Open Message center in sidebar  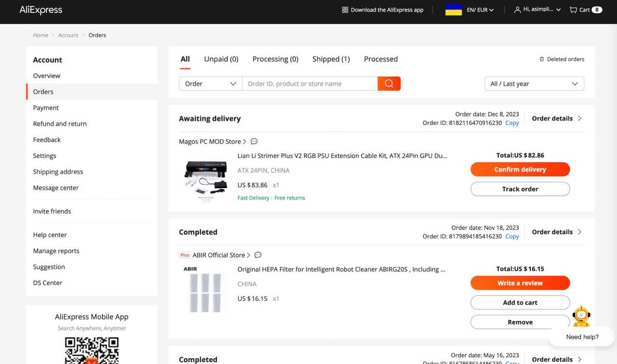[x=56, y=188]
